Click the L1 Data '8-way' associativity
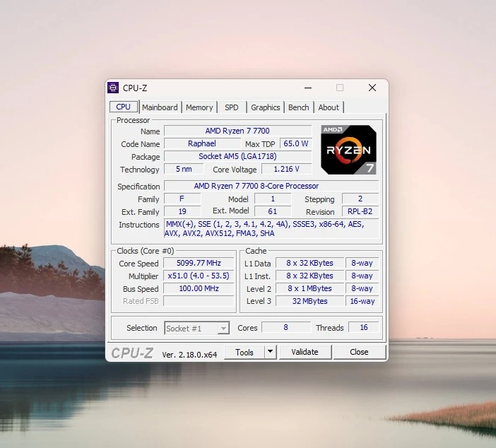This screenshot has width=496, height=448. click(x=362, y=263)
